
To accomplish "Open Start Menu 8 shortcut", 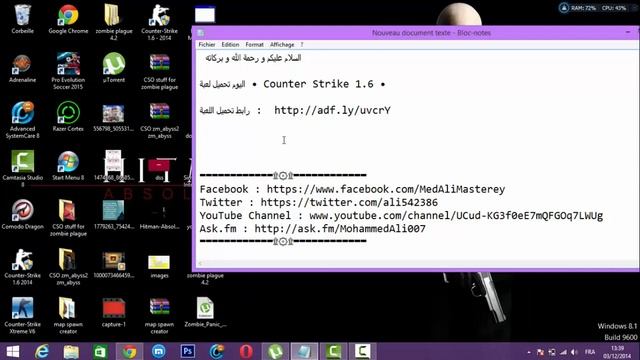I will pos(68,166).
